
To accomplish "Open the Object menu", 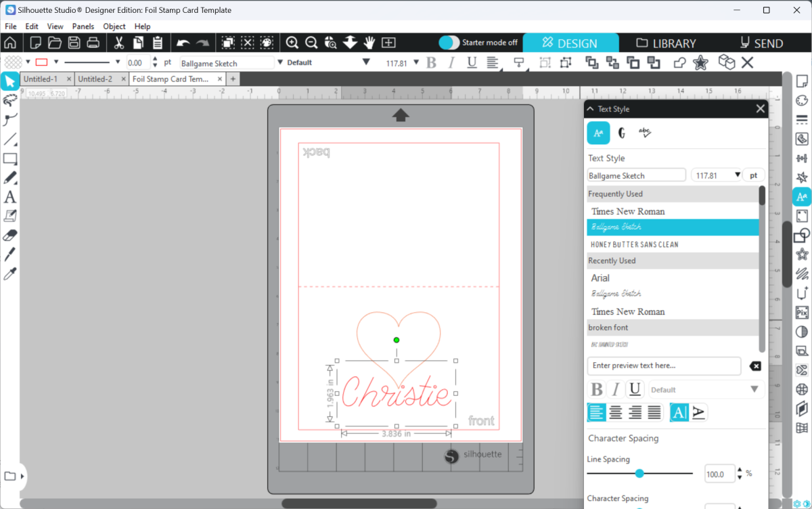I will [114, 26].
